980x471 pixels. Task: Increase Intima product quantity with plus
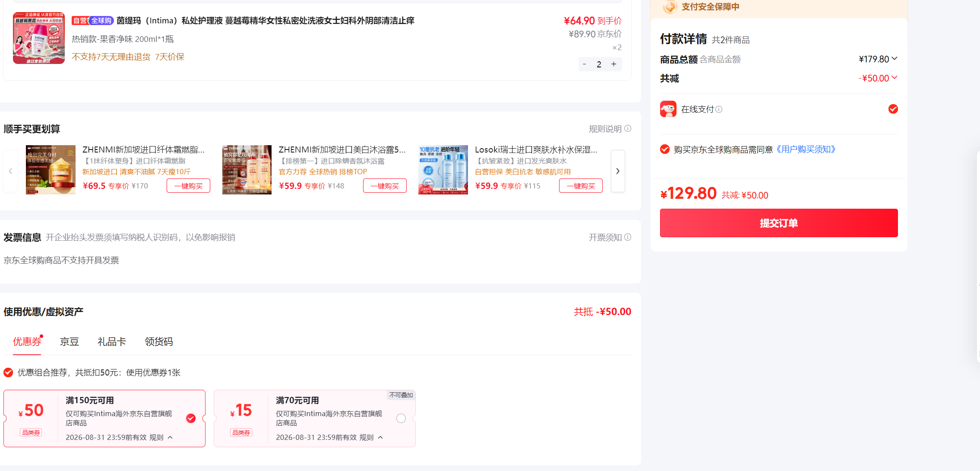[x=613, y=64]
